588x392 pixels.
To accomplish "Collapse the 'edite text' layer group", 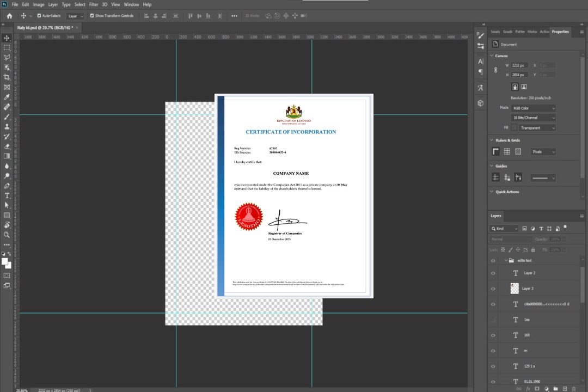I will pos(506,260).
